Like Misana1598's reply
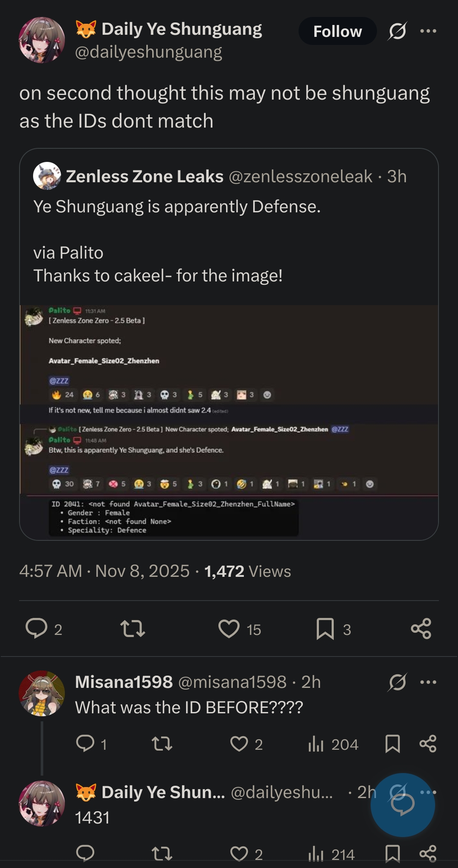Screen dimensions: 458x868 coord(239,744)
